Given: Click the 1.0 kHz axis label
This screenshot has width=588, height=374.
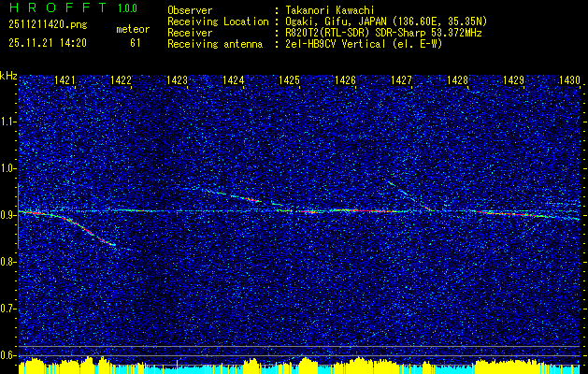Looking at the screenshot, I should click(x=8, y=169).
